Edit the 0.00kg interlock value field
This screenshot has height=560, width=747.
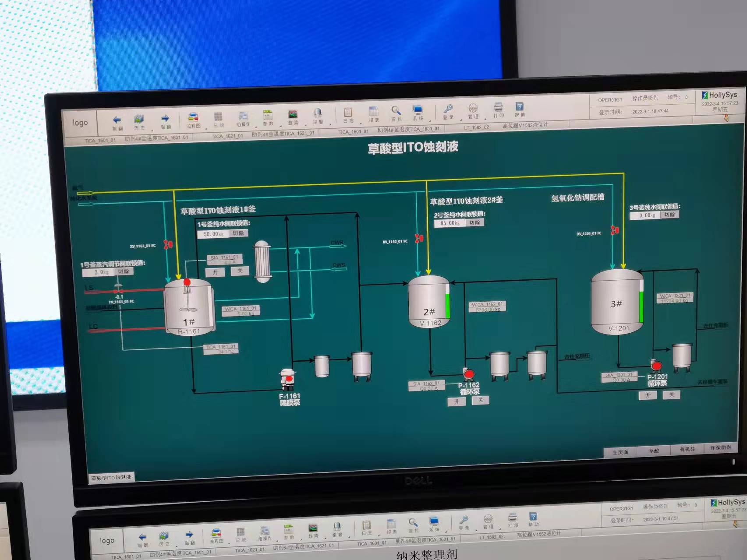(645, 215)
